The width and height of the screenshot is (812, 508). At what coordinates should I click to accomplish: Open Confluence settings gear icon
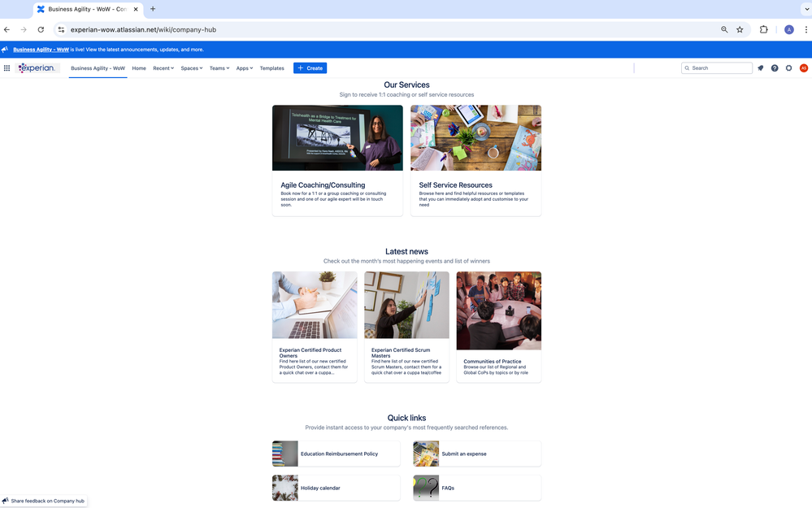point(788,67)
